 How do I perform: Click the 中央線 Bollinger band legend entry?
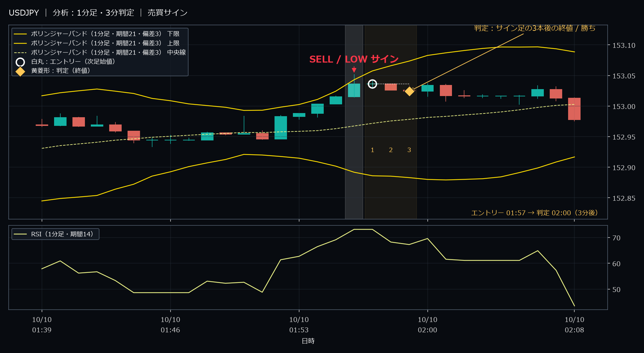(100, 52)
